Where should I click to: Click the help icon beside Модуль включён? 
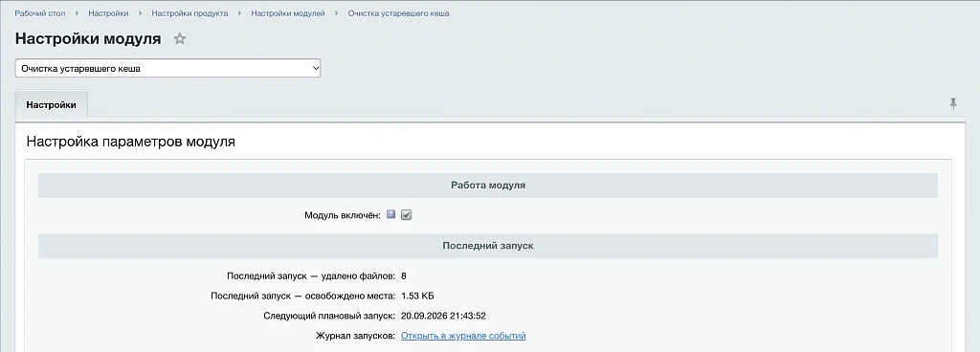click(x=390, y=214)
